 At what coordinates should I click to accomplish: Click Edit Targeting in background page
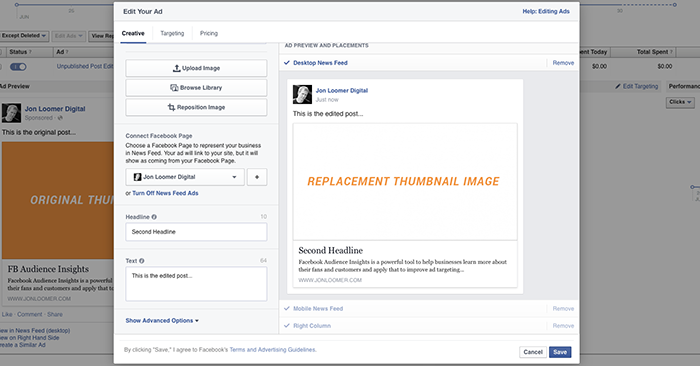click(x=640, y=86)
